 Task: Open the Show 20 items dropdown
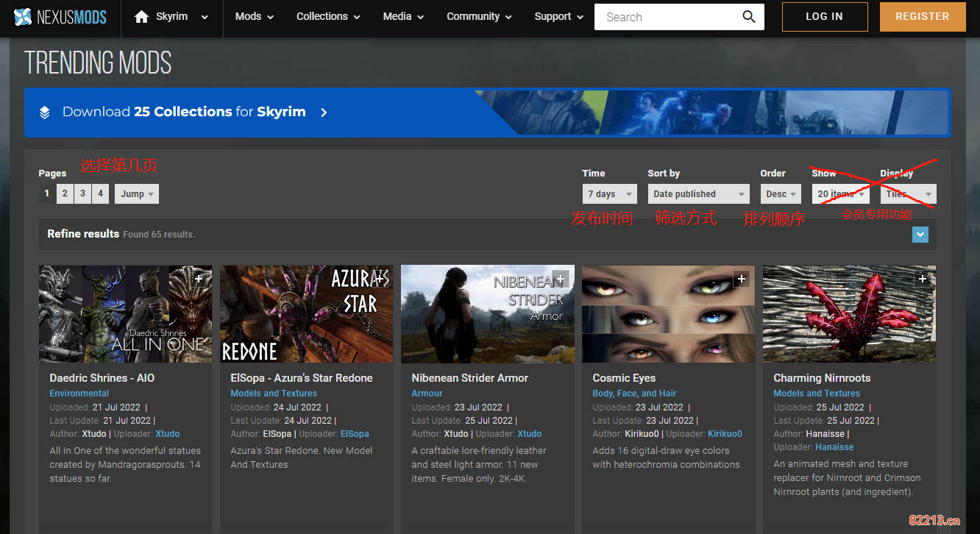pos(840,194)
